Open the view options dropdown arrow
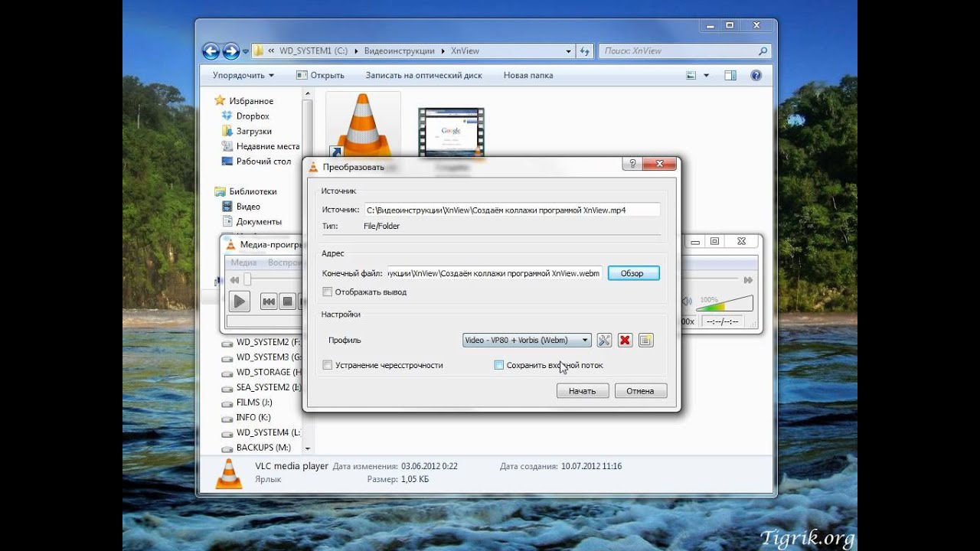The image size is (980, 551). (706, 76)
